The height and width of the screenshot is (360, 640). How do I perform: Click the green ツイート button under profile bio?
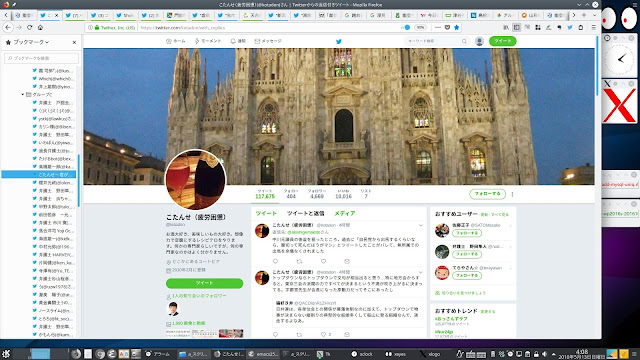[x=204, y=283]
